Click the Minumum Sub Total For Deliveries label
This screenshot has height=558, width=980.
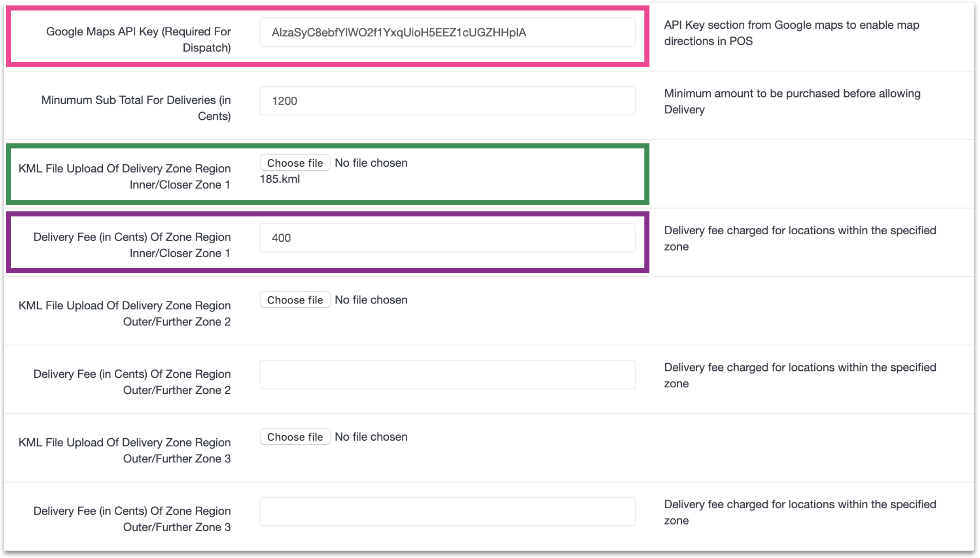[x=136, y=108]
